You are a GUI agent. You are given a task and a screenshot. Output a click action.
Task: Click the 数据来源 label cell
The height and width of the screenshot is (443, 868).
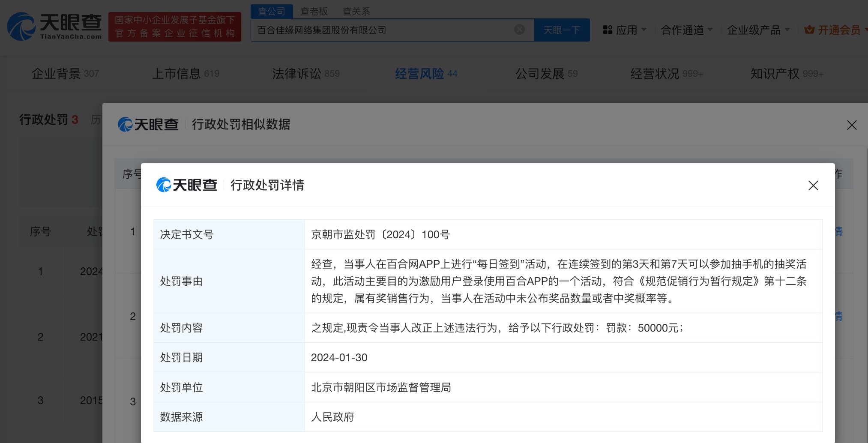[x=229, y=417]
